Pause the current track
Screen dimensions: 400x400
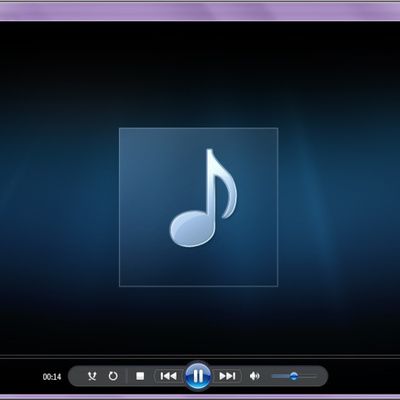[x=198, y=376]
